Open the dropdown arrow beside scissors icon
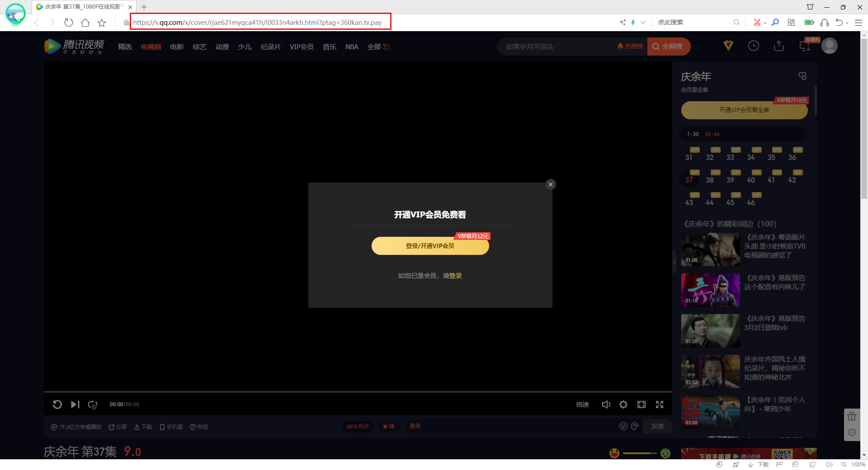 (x=765, y=23)
